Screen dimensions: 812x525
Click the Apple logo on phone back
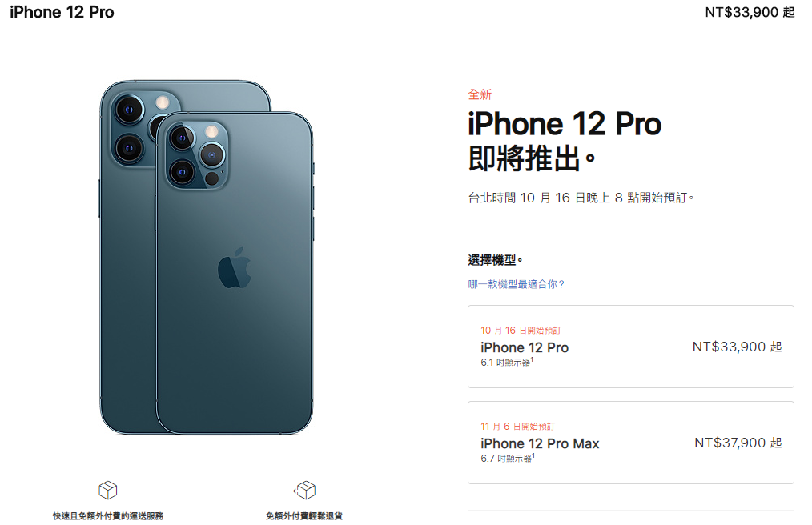point(235,267)
